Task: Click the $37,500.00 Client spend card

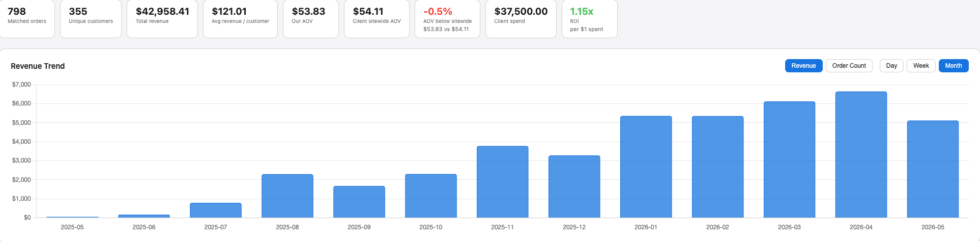Action: click(521, 19)
